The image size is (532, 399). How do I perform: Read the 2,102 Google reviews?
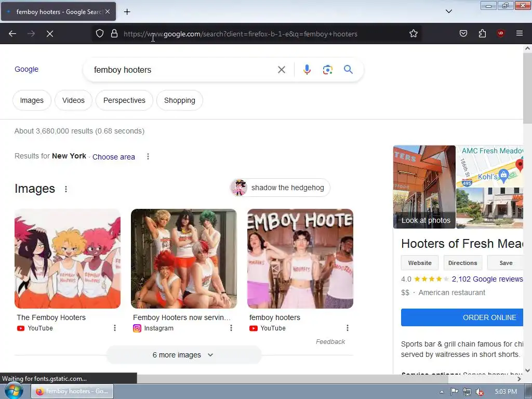[x=487, y=279]
